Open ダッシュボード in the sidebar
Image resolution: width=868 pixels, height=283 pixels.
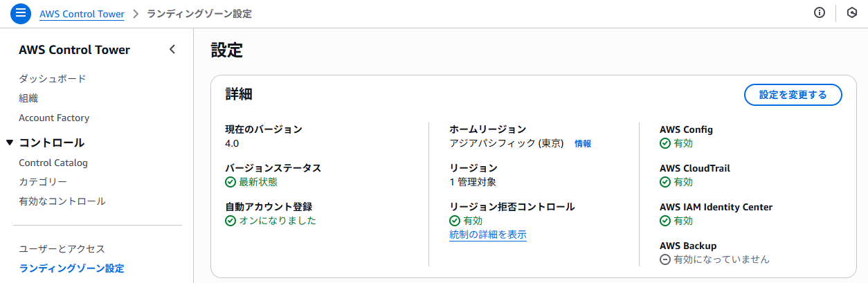pos(53,78)
